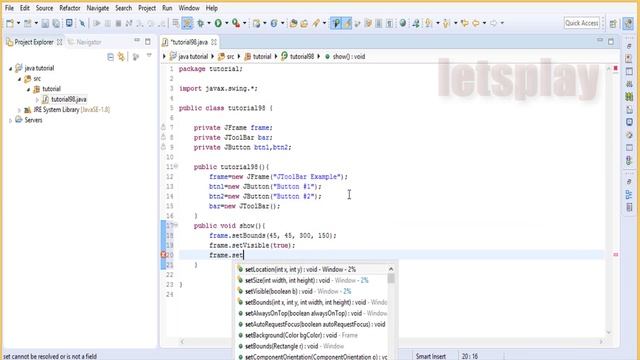
Task: Toggle Block Selection Mode icon
Action: tap(378, 23)
